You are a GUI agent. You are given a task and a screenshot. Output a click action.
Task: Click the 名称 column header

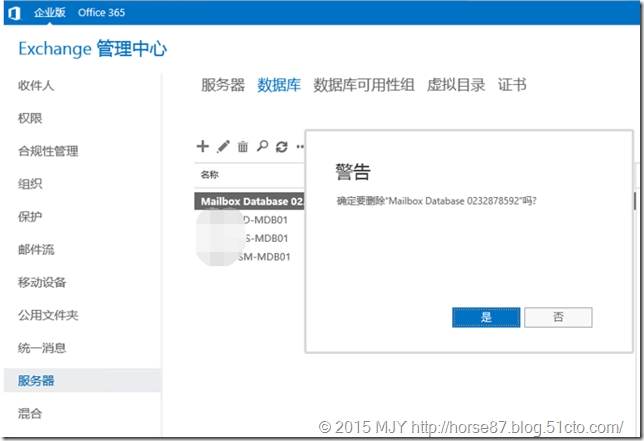coord(209,174)
